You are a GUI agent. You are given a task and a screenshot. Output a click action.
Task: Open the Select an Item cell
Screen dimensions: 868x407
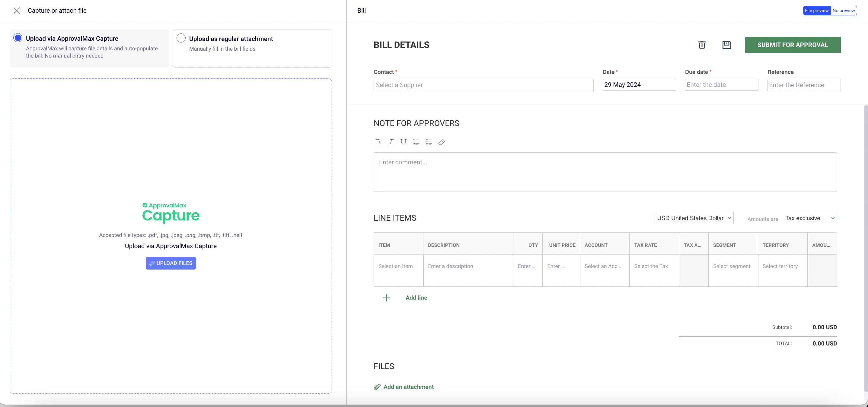(x=398, y=271)
